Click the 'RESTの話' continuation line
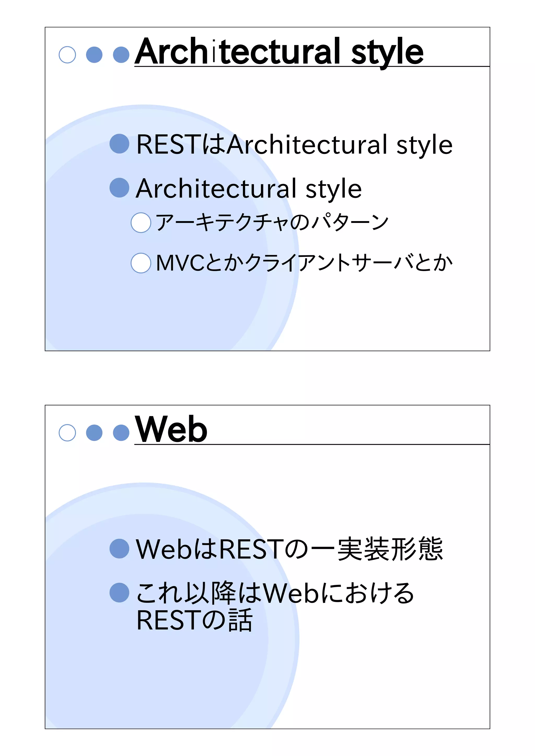 pos(194,620)
